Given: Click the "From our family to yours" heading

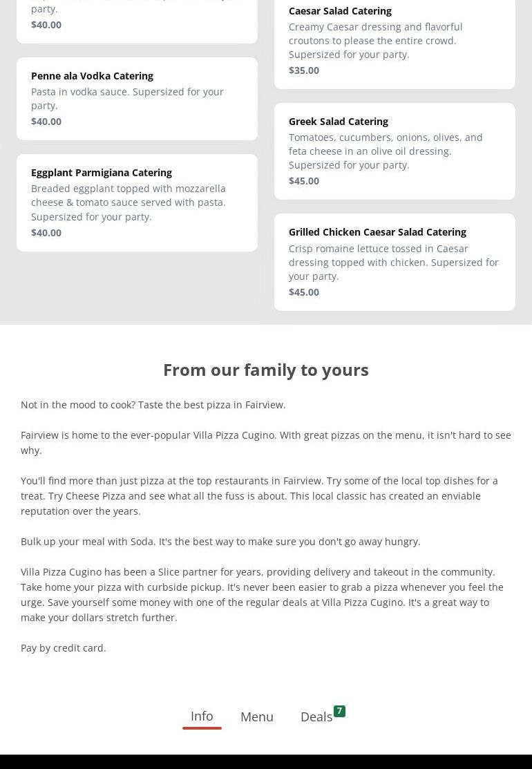Looking at the screenshot, I should (266, 370).
